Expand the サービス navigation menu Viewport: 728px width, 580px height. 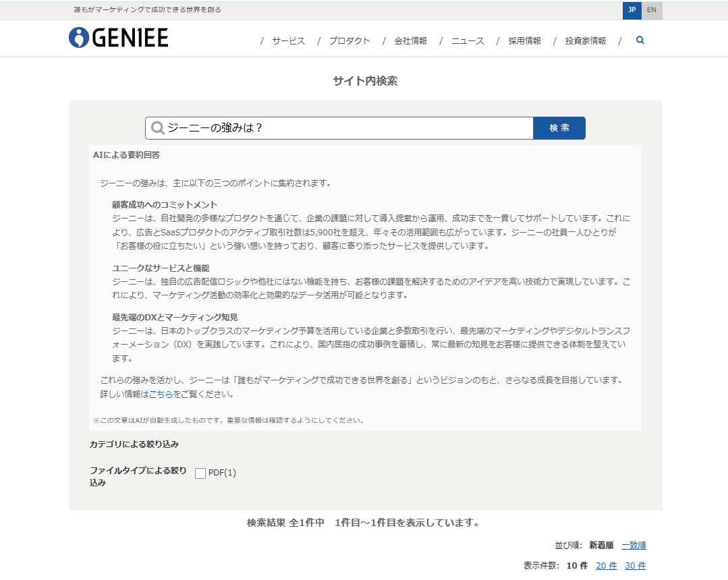pos(288,40)
